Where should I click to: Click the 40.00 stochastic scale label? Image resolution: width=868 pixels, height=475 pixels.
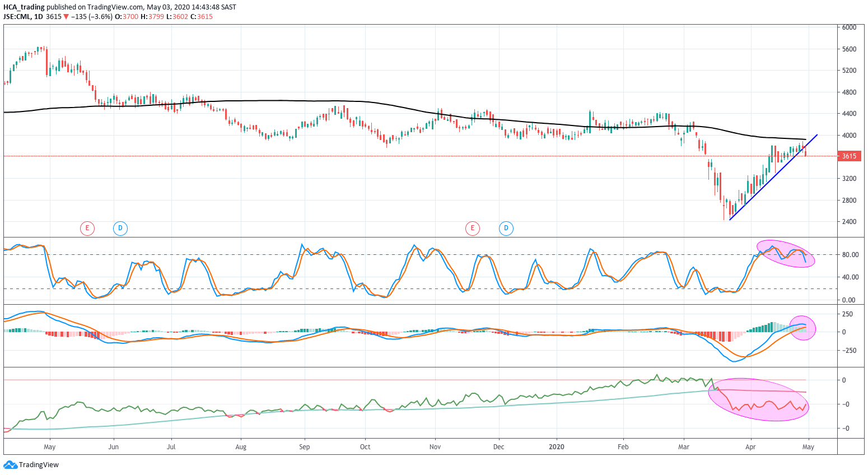pyautogui.click(x=850, y=277)
